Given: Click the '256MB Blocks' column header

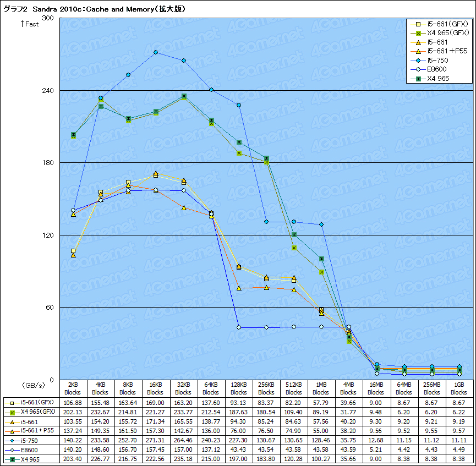Looking at the screenshot, I should tap(431, 388).
